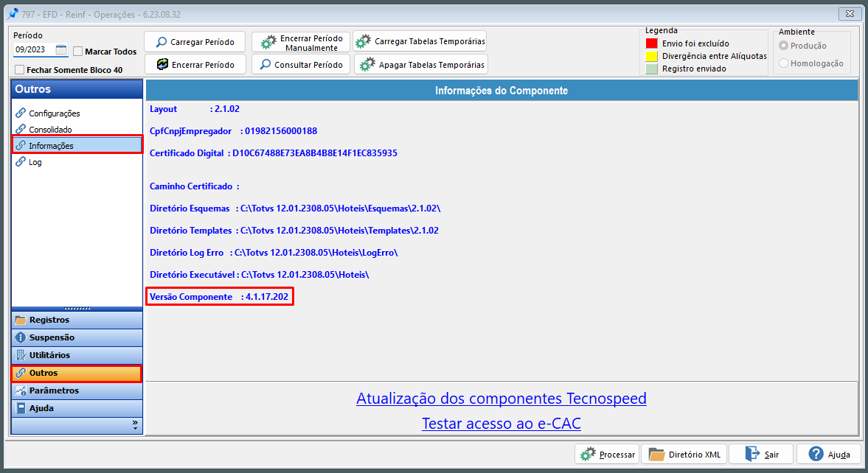
Task: Click folder icon on Diretório XML button
Action: [x=656, y=454]
